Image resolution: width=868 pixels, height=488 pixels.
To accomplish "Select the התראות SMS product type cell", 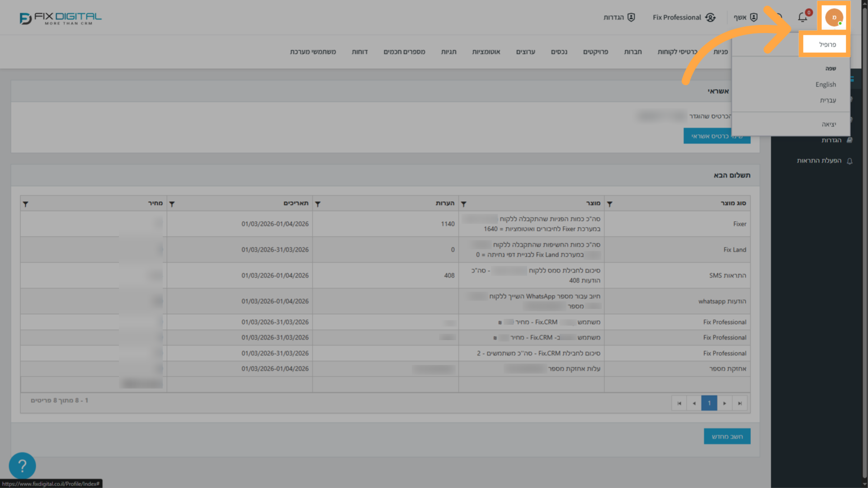I will click(677, 275).
